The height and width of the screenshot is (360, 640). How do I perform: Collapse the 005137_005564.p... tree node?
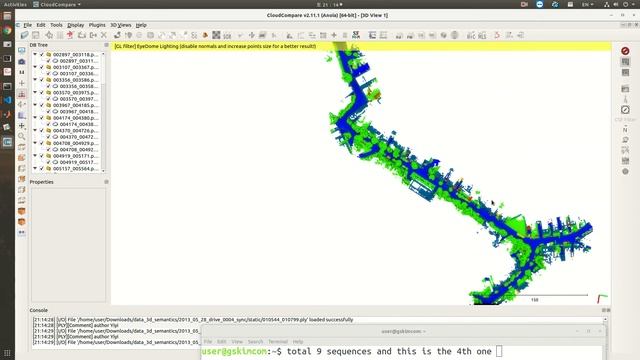click(35, 169)
